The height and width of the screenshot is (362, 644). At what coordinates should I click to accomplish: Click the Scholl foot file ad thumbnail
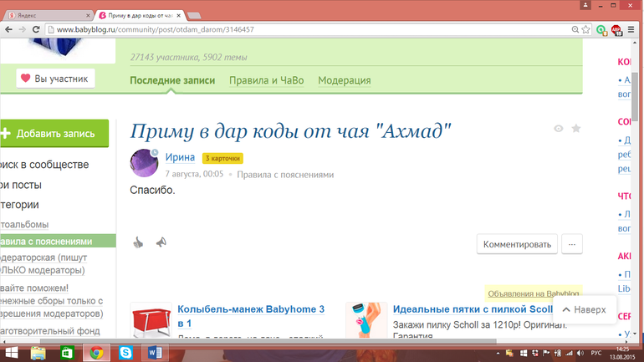pyautogui.click(x=366, y=321)
